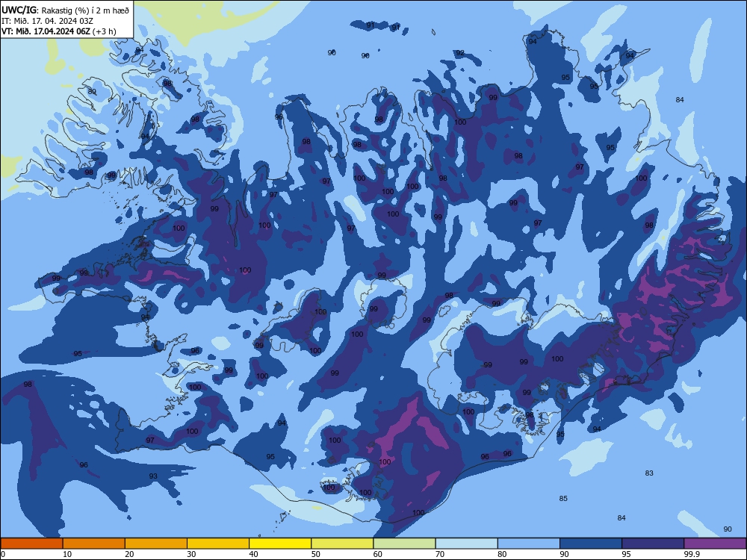Click the dark orange 0–10 legend swatch
This screenshot has width=747, height=560.
click(31, 544)
